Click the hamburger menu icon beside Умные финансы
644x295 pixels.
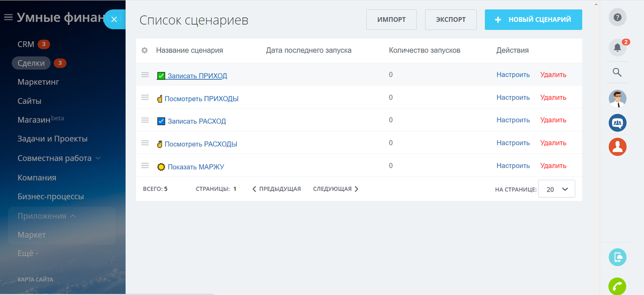(x=8, y=17)
